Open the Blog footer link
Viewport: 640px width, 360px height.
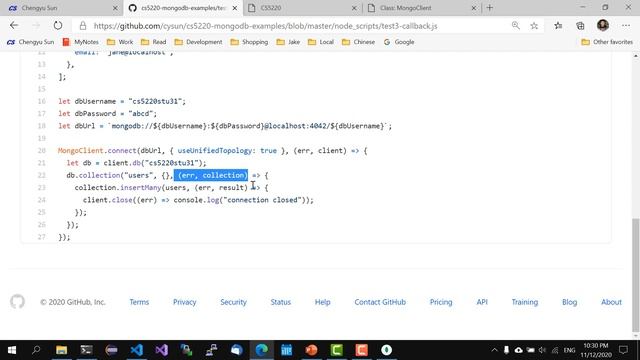point(569,302)
